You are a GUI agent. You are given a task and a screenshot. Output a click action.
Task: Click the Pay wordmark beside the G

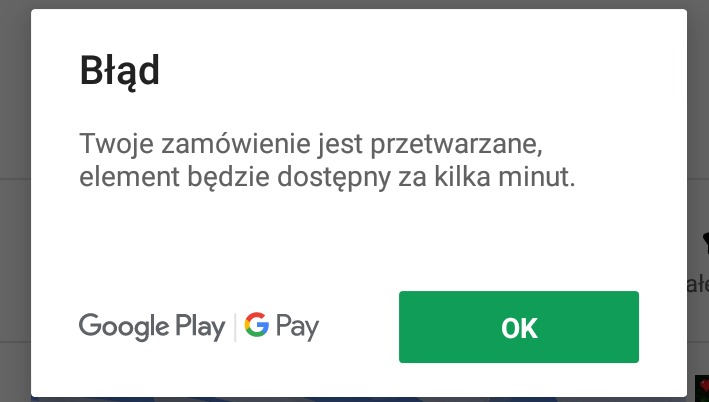tap(298, 327)
